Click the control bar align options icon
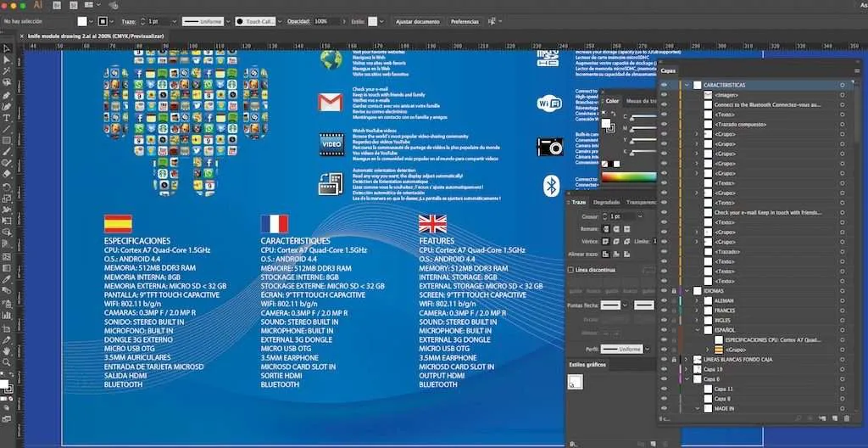 click(492, 21)
